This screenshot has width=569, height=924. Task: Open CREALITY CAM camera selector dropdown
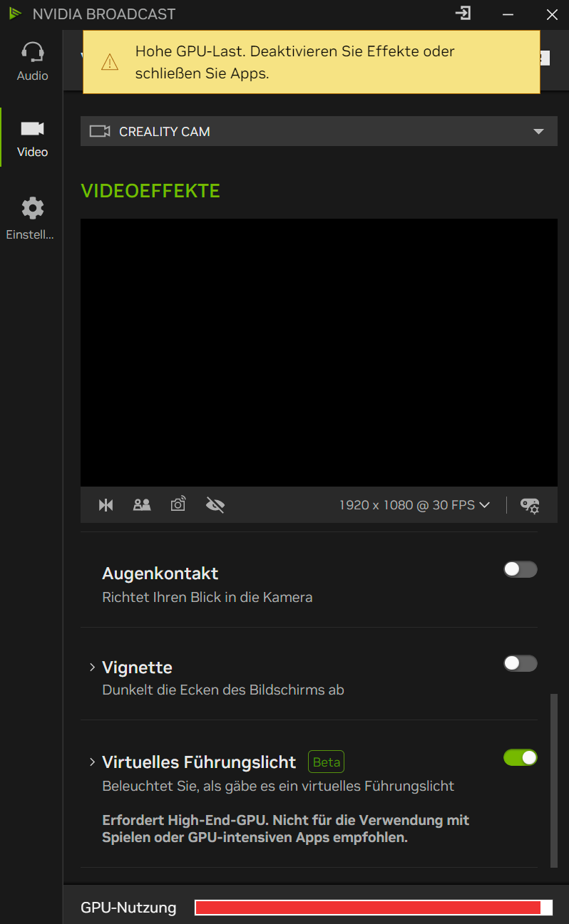pos(319,131)
